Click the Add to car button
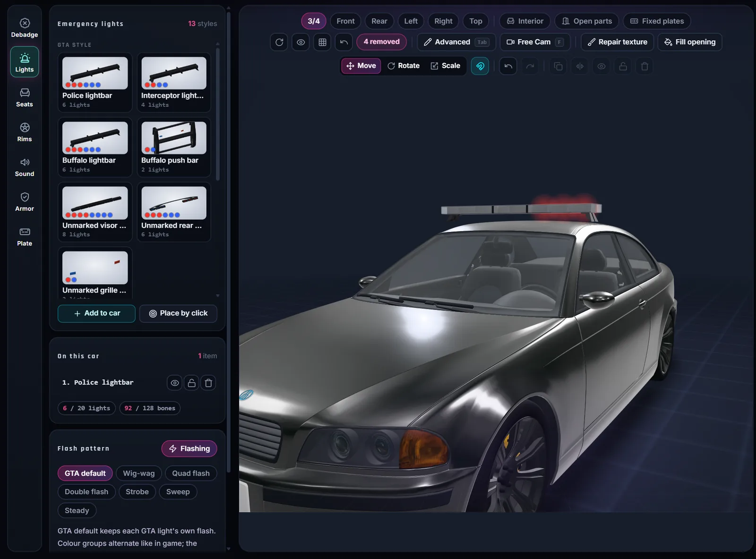This screenshot has width=756, height=559. click(97, 313)
